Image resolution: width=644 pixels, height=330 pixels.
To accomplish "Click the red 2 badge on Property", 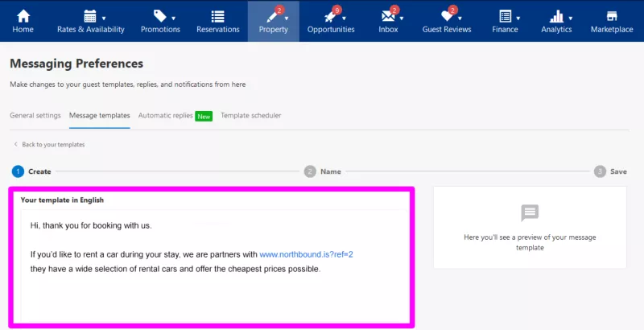I will click(279, 10).
